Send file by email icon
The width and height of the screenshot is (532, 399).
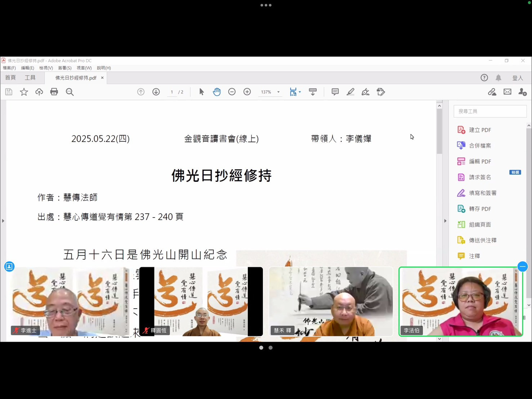pyautogui.click(x=507, y=92)
